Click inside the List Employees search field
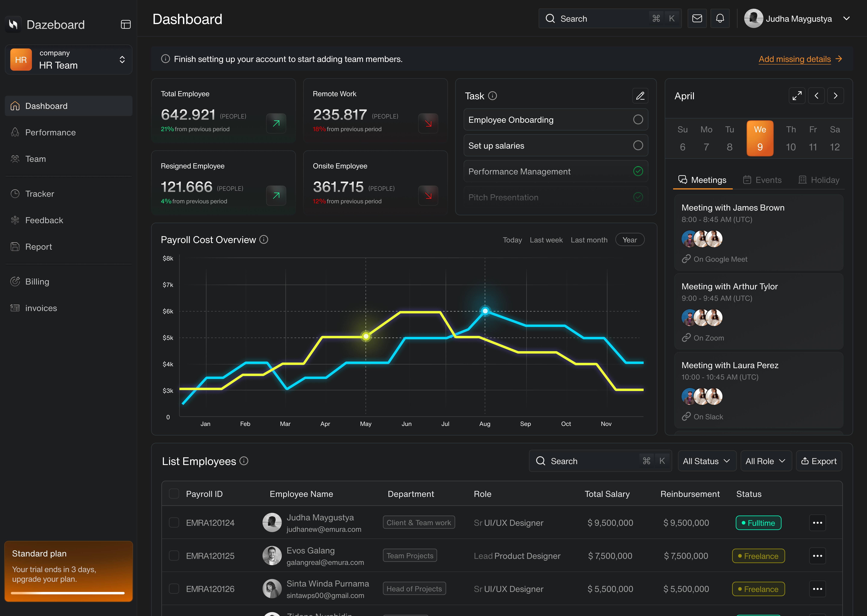Image resolution: width=867 pixels, height=616 pixels. click(x=585, y=461)
